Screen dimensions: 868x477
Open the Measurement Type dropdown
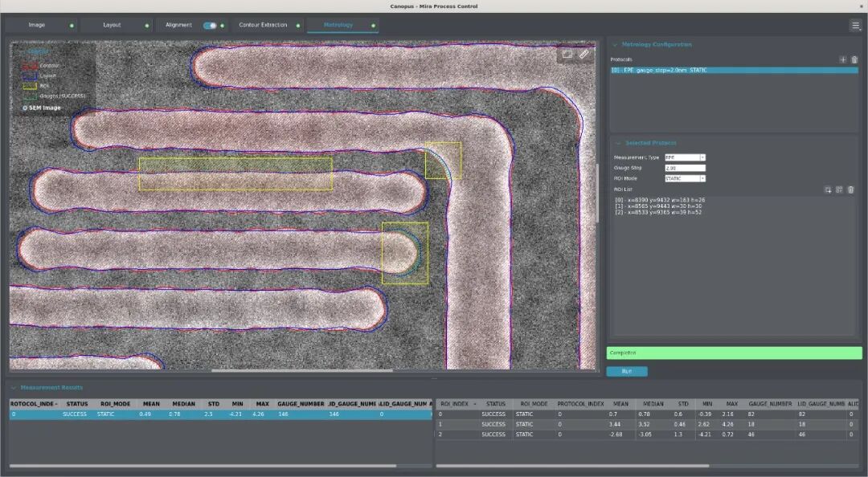click(685, 157)
